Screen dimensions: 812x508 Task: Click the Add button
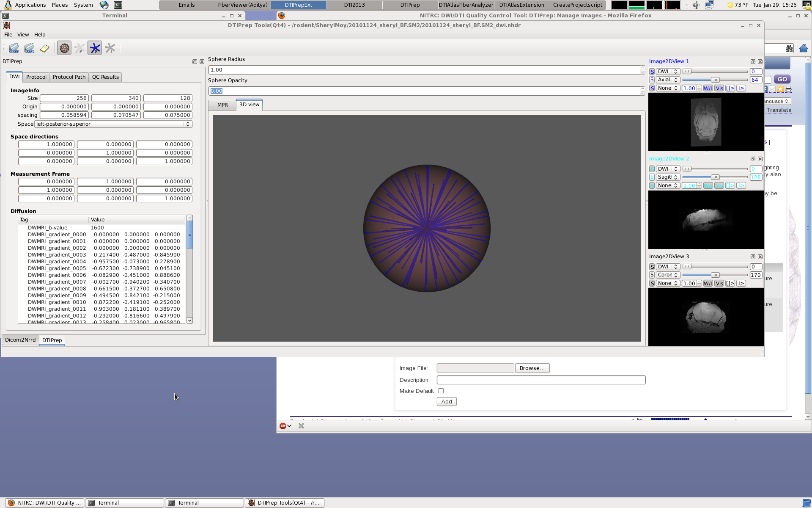tap(447, 402)
